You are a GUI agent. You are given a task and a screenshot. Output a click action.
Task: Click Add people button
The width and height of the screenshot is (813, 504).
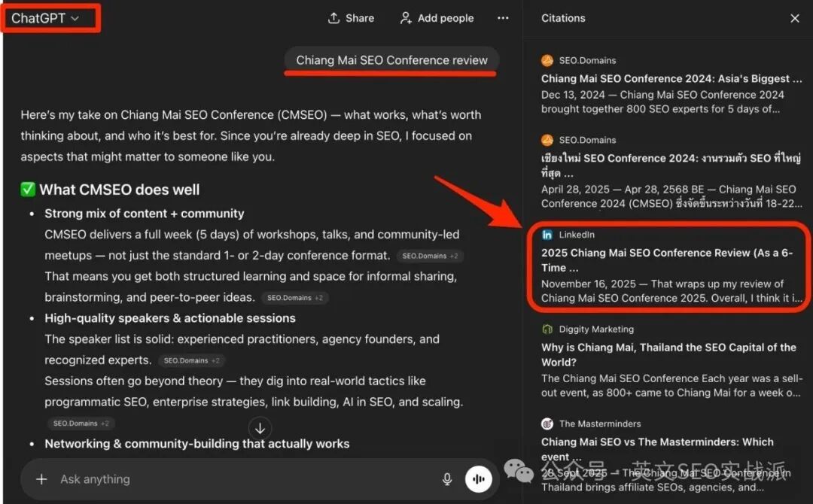click(437, 18)
